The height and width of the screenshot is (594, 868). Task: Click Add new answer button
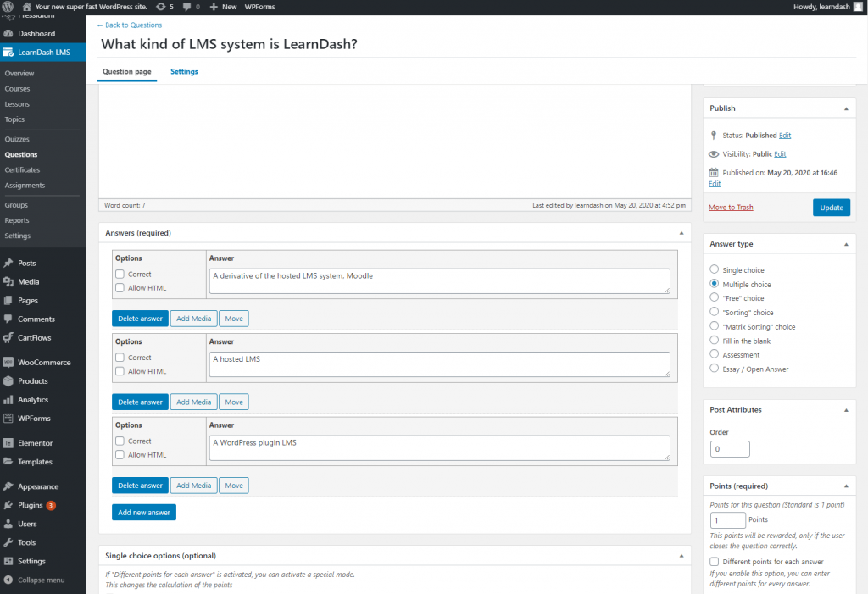(x=144, y=513)
